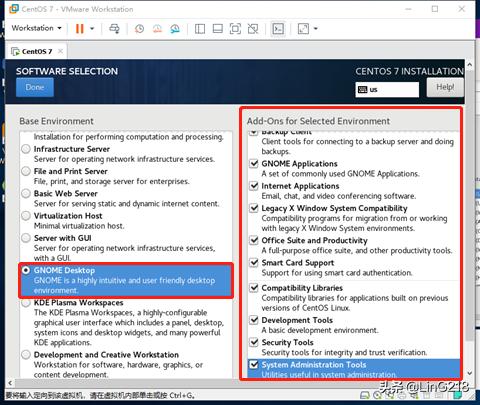This screenshot has height=405, width=480.
Task: Click 'Support for using smart card authentication.' text
Action: click(x=337, y=273)
